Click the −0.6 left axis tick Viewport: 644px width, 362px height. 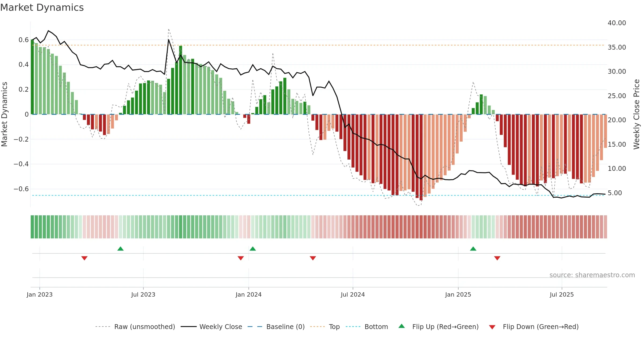coord(21,189)
